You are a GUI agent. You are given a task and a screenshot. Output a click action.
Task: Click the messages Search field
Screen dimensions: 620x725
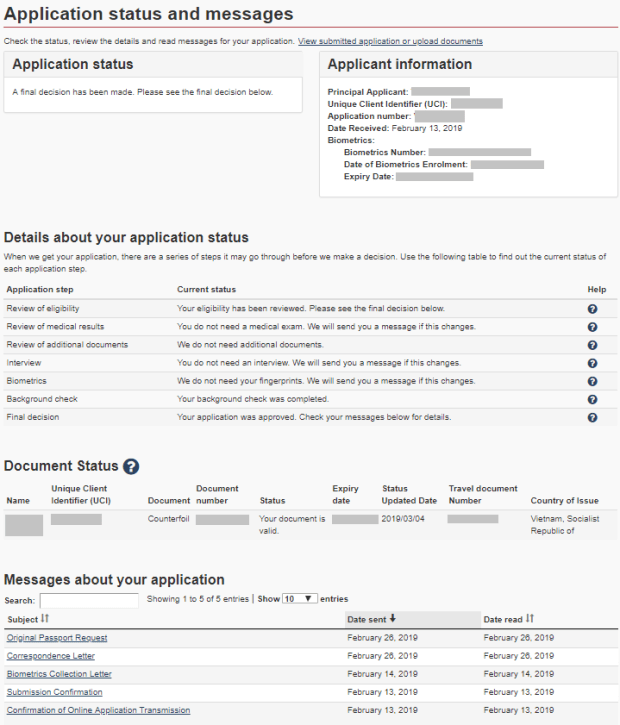click(89, 601)
